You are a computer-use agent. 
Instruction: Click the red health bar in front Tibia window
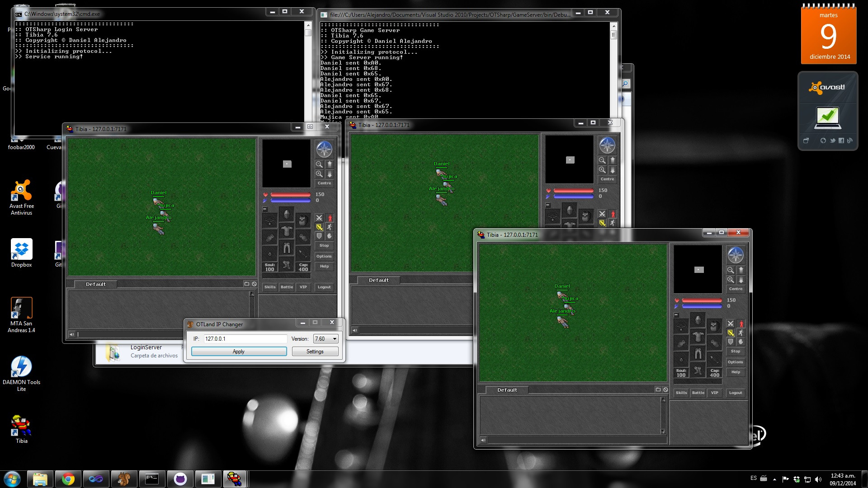coord(702,300)
